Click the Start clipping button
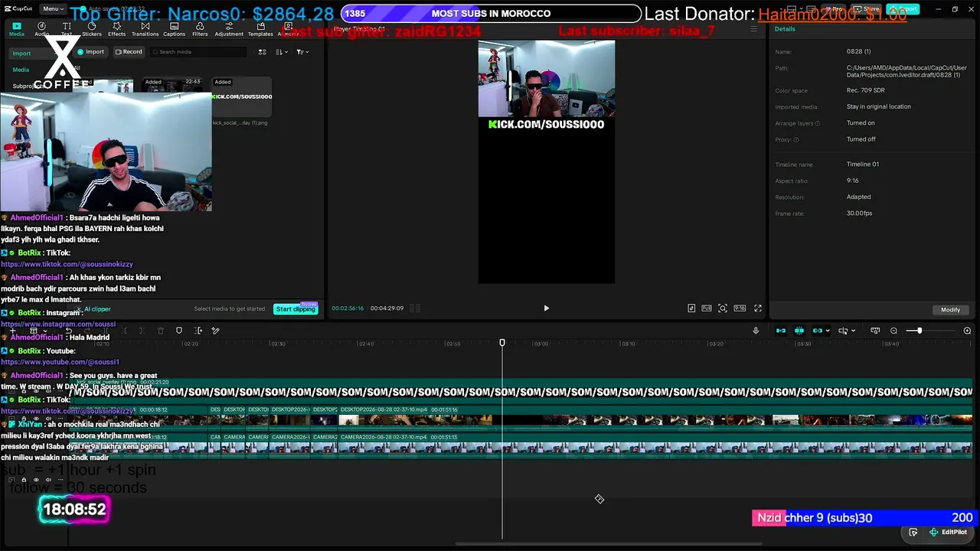This screenshot has width=980, height=551. [296, 308]
